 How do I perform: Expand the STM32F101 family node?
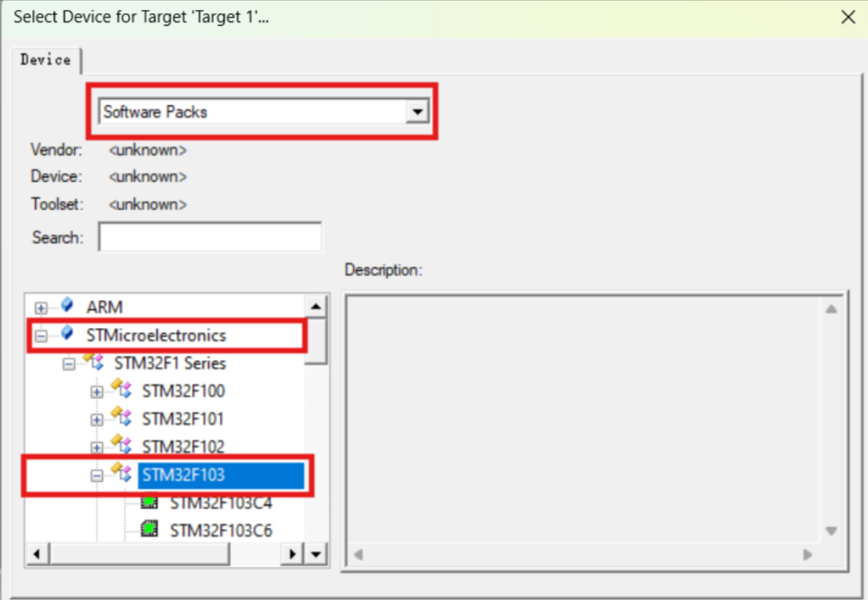tap(97, 420)
